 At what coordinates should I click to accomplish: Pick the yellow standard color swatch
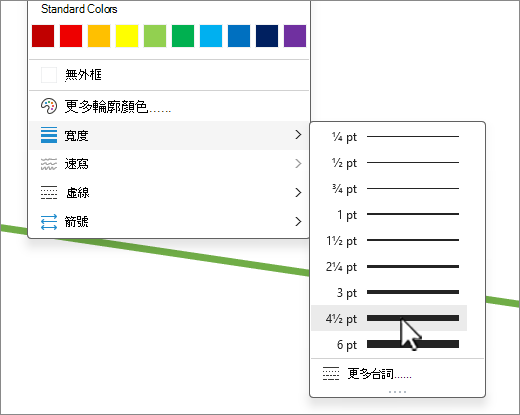127,36
